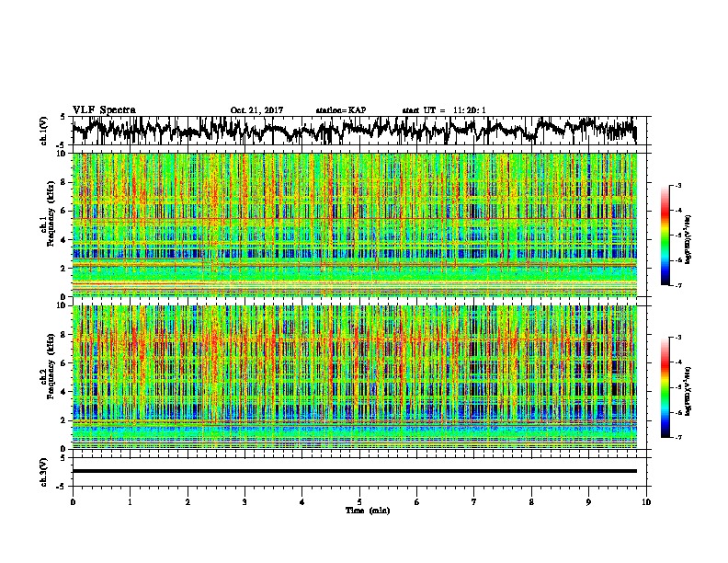Click the 4 kHz tick label on ch.2 spectrogram
The image size is (728, 563).
click(x=65, y=392)
